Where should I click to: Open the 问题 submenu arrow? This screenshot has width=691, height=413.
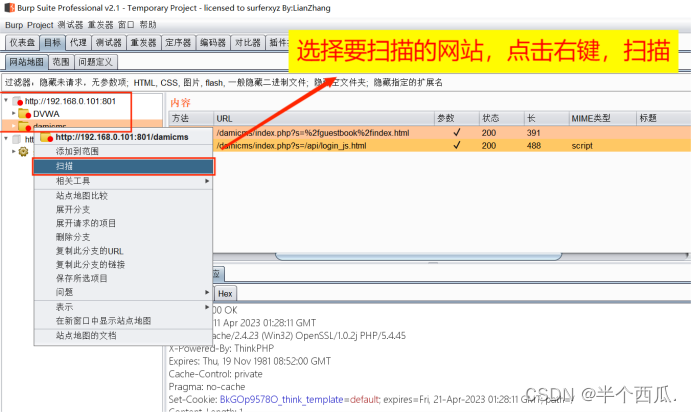pos(207,292)
